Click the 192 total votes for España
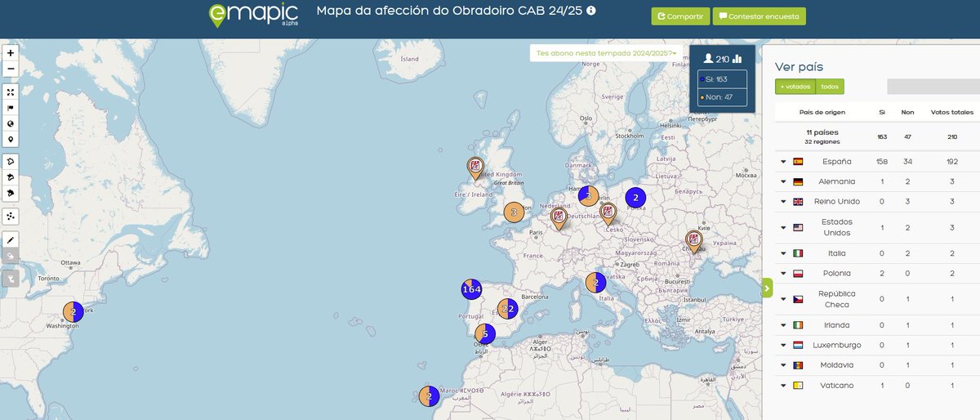This screenshot has height=420, width=980. 952,162
